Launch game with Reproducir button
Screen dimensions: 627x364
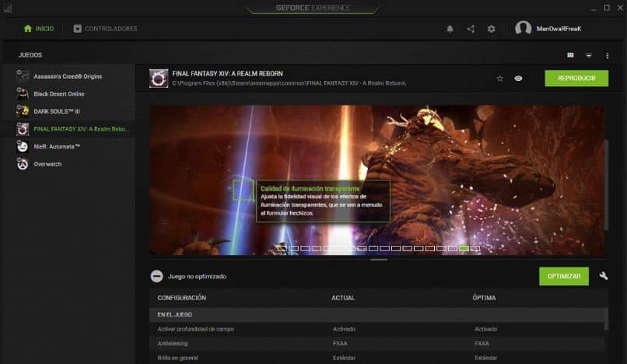576,79
